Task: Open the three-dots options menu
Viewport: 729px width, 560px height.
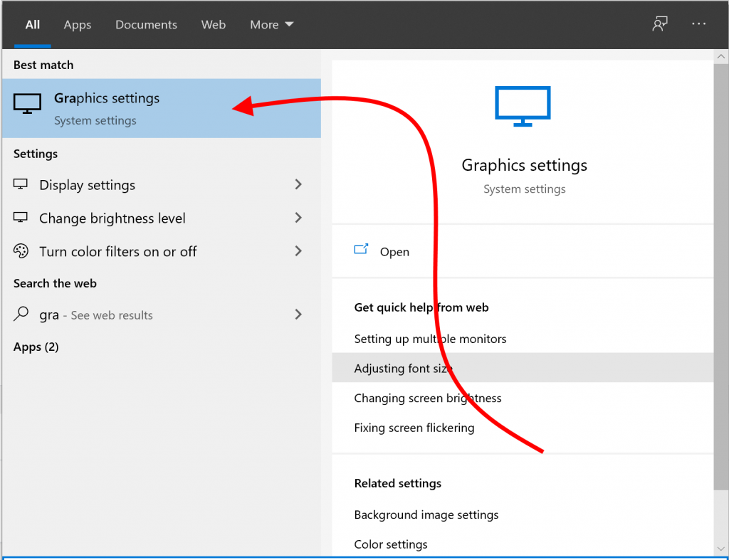Action: (698, 23)
